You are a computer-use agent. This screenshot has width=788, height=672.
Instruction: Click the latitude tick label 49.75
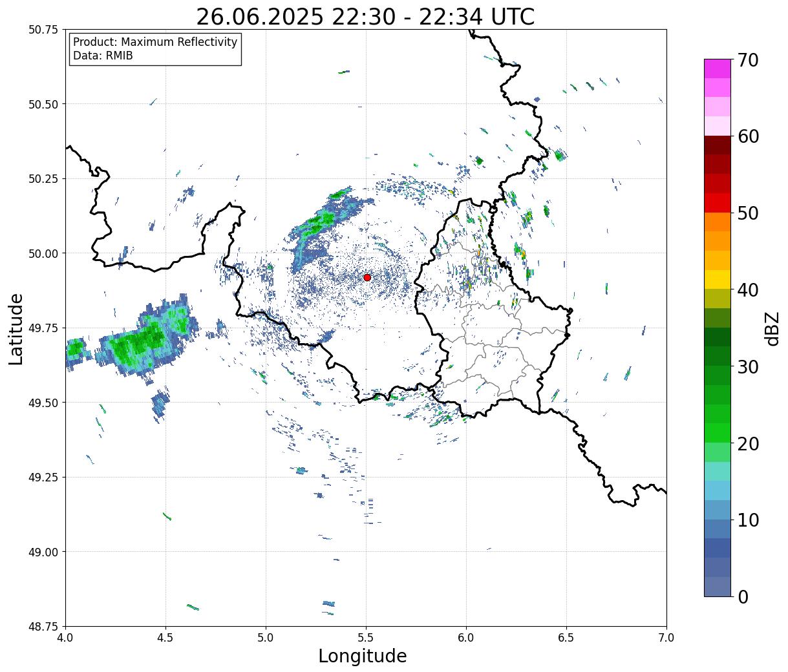click(x=43, y=328)
